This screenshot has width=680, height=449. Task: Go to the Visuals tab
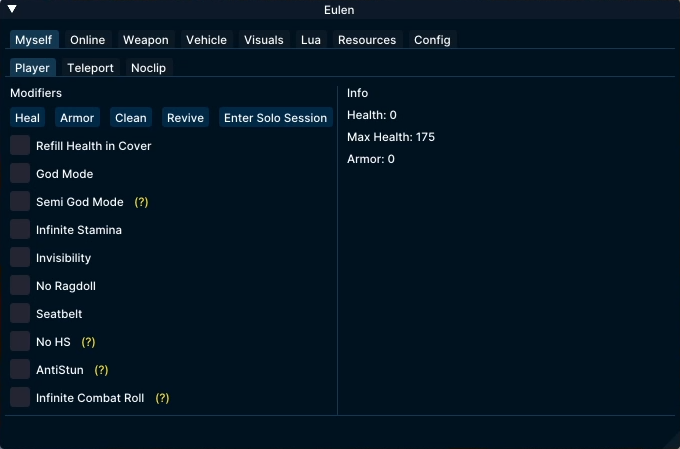(264, 40)
